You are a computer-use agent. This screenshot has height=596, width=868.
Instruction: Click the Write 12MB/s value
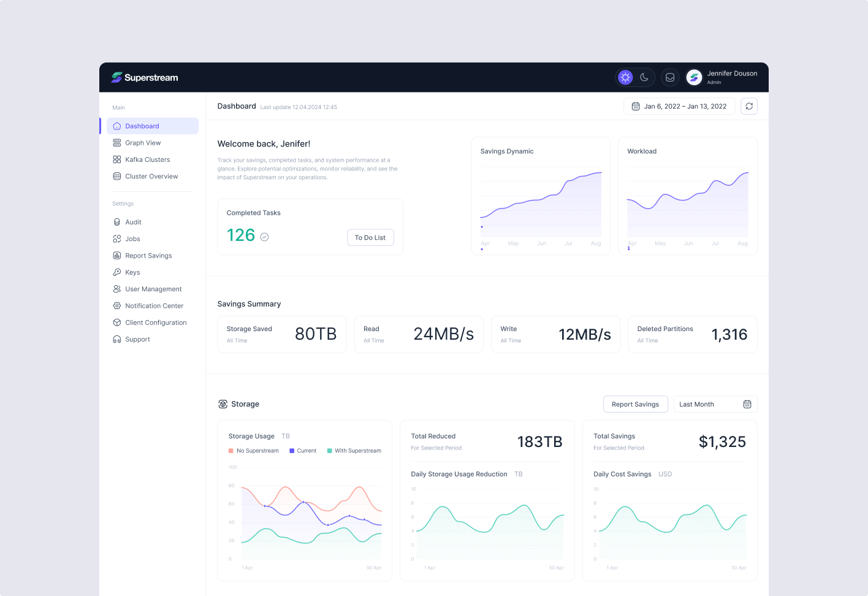tap(585, 334)
